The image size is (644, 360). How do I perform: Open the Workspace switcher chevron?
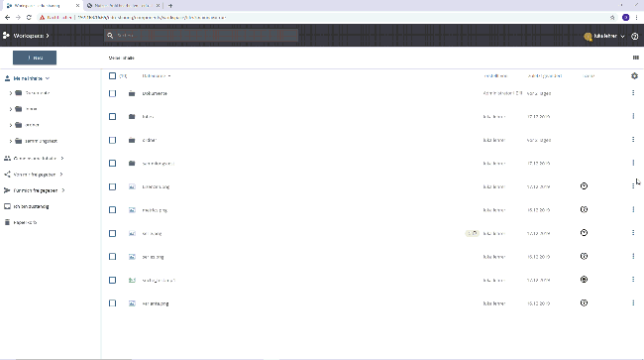click(48, 36)
